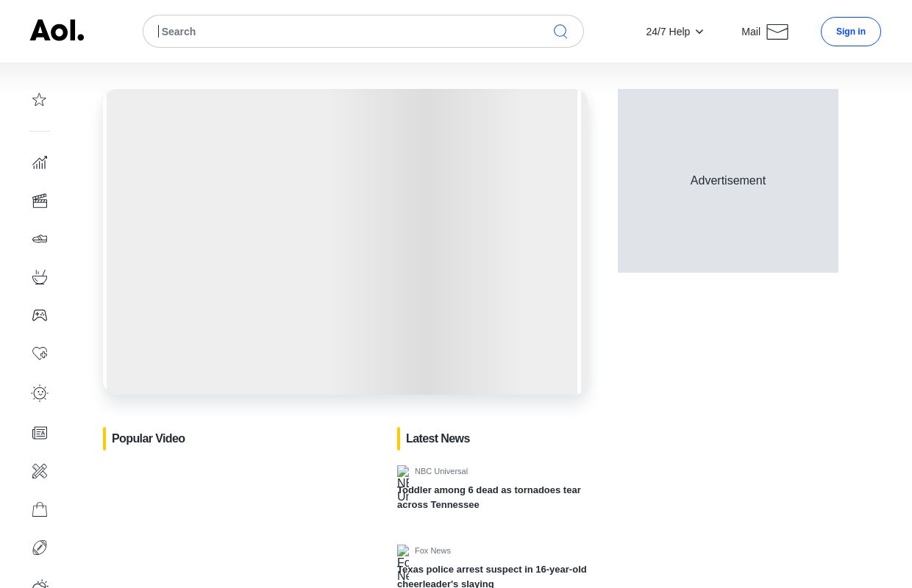
Task: Click the Search input field
Action: point(349,32)
